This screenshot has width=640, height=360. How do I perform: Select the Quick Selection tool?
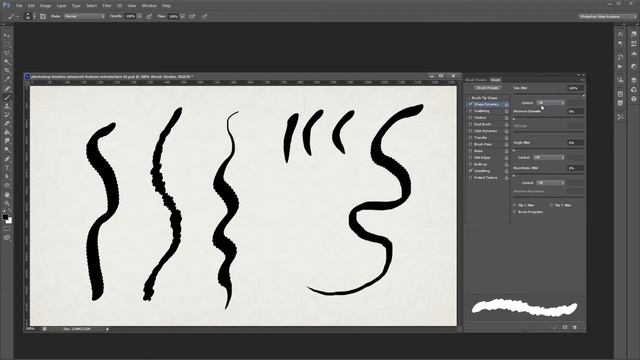click(7, 62)
